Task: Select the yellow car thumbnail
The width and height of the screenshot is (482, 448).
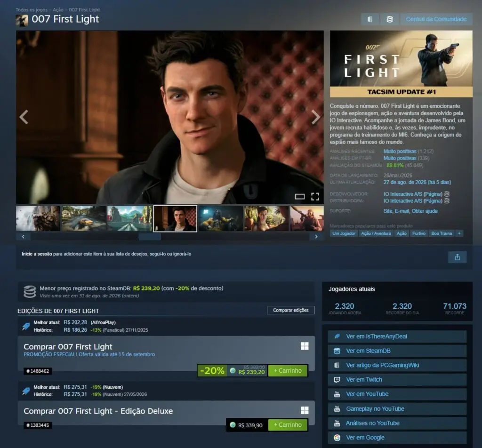Action: point(84,218)
